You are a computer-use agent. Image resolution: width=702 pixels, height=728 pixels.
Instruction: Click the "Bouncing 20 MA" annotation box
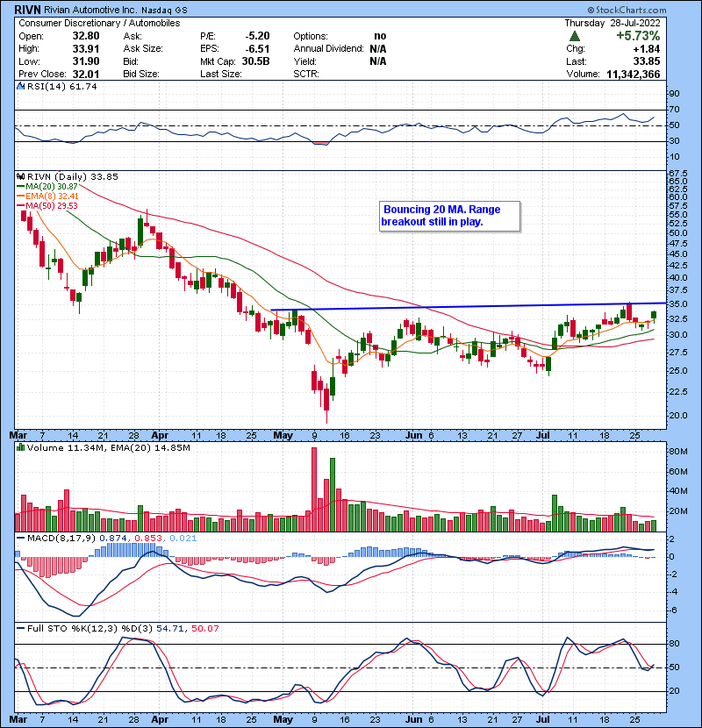pyautogui.click(x=450, y=216)
